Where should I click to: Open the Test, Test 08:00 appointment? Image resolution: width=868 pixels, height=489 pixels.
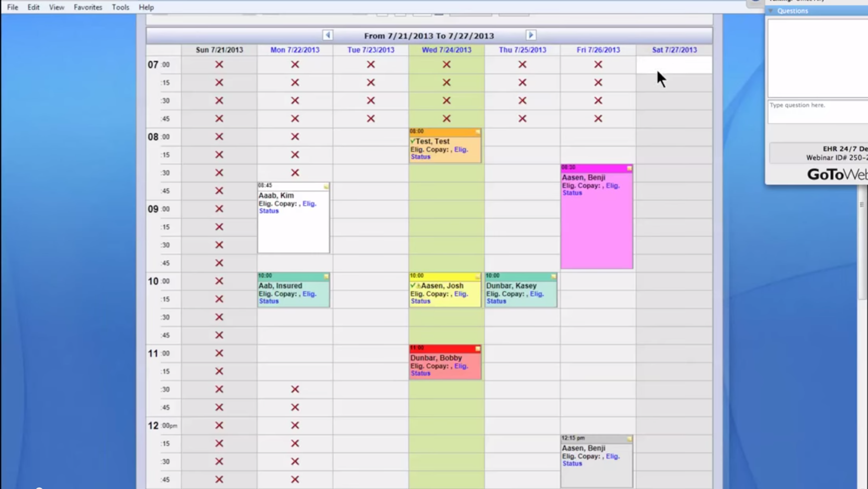click(445, 146)
